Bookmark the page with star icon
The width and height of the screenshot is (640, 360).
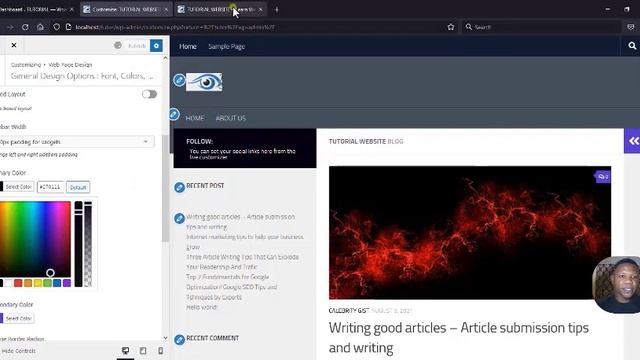(451, 27)
